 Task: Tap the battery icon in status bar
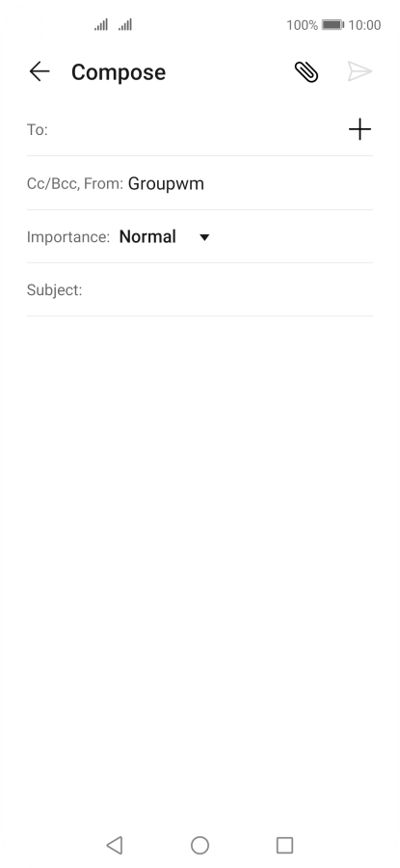pyautogui.click(x=333, y=25)
